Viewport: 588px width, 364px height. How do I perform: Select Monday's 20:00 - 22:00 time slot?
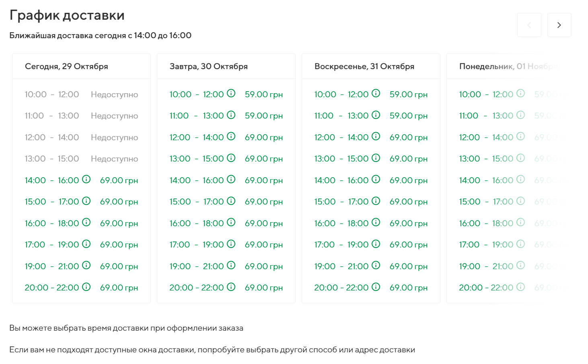click(486, 288)
